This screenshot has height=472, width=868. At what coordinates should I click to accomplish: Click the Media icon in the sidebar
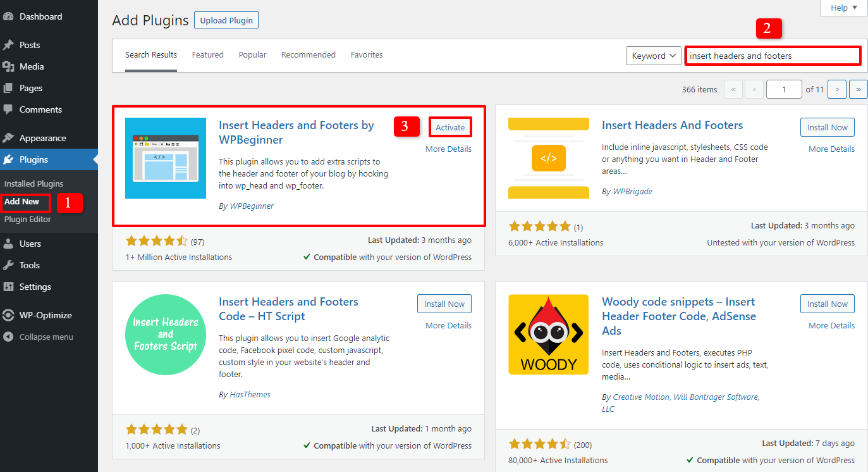[8, 66]
